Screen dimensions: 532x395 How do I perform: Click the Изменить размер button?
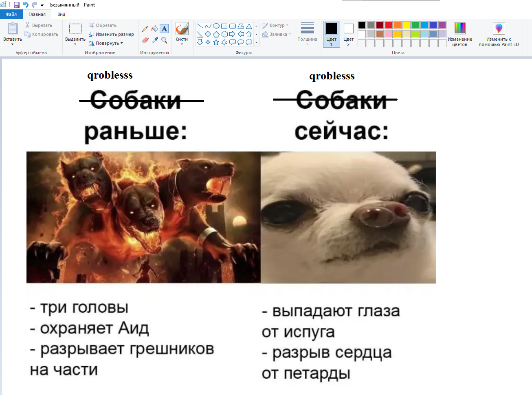[x=112, y=34]
